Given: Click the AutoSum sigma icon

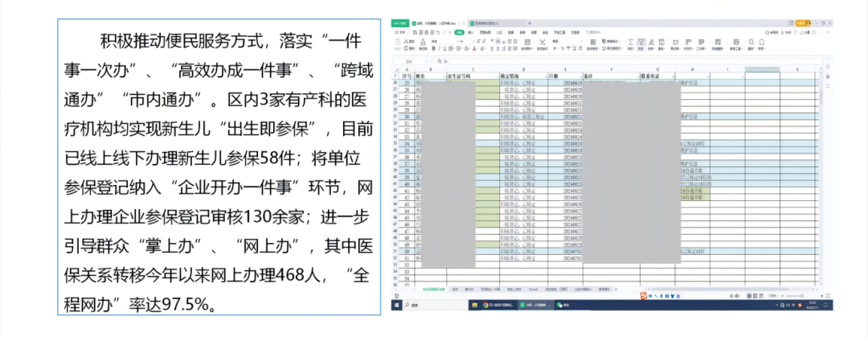Looking at the screenshot, I should click(630, 42).
